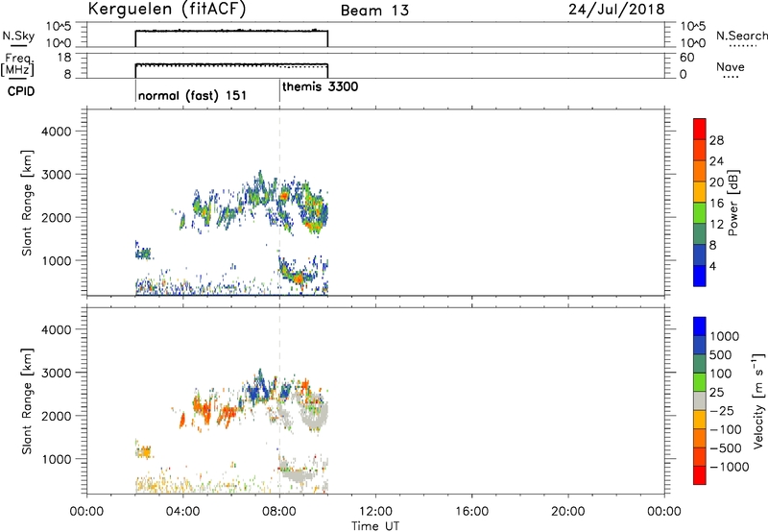768x532 pixels.
Task: Click the "60" tick on the Nave axis
Action: [686, 58]
